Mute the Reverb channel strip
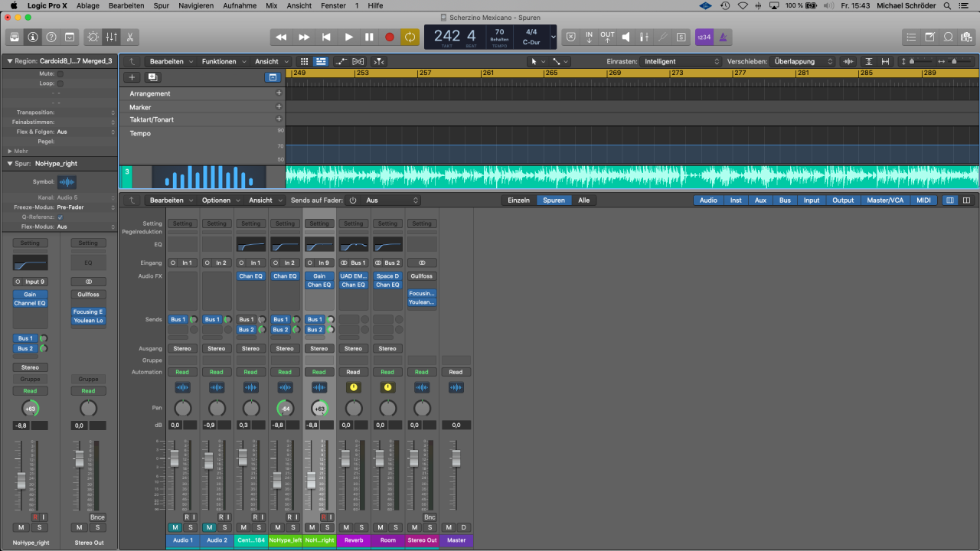This screenshot has height=551, width=980. click(x=346, y=527)
